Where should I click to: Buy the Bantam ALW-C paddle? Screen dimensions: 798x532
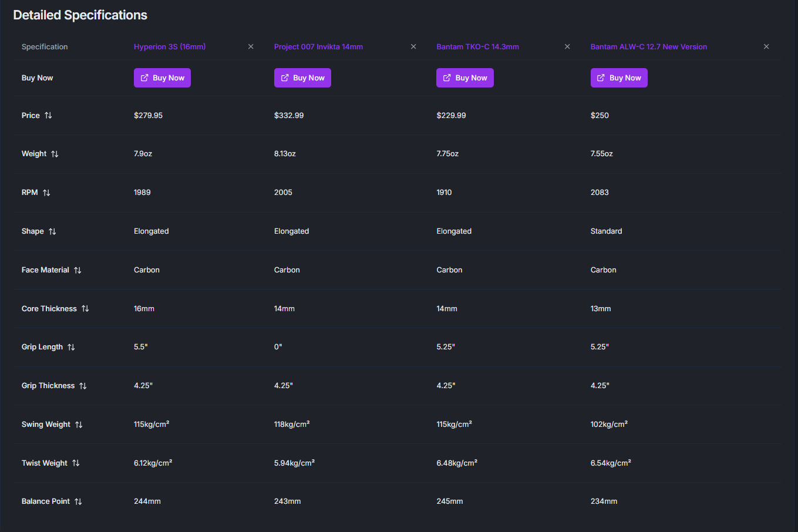[619, 78]
